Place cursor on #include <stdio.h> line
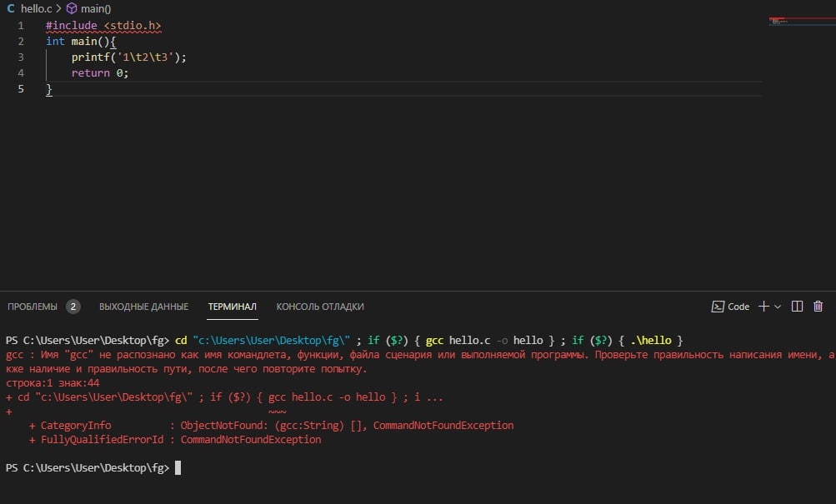Viewport: 836px width, 504px height. coord(103,26)
